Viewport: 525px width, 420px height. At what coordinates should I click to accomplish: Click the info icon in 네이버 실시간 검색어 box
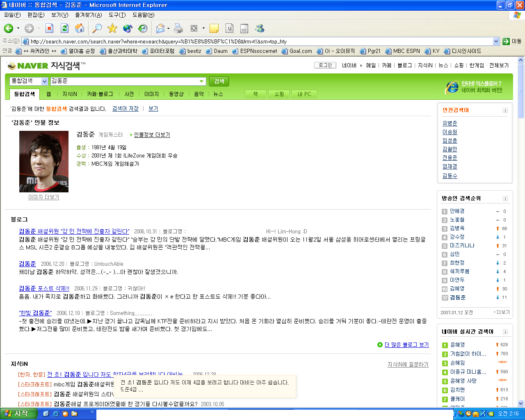(x=505, y=332)
